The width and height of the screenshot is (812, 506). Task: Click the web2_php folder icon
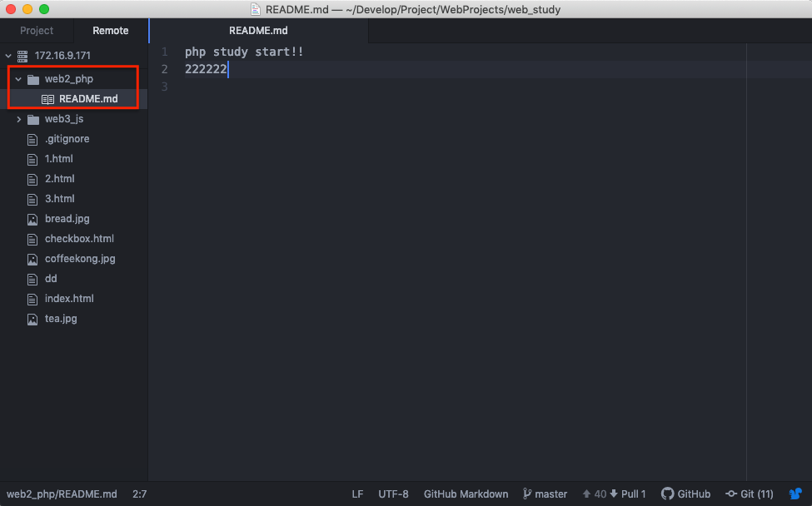(33, 79)
